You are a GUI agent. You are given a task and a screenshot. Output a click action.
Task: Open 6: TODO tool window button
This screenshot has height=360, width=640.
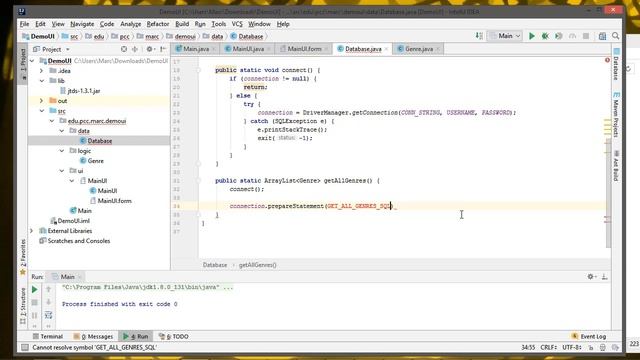173,337
